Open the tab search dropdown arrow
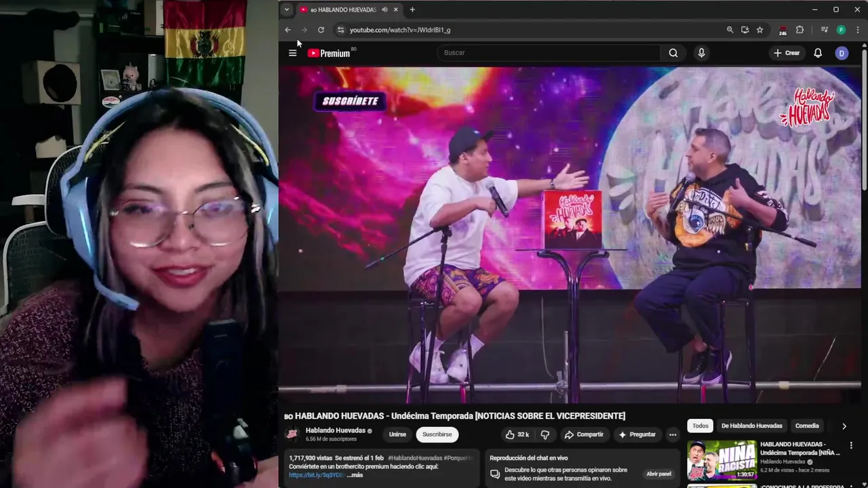Viewport: 868px width, 488px height. pos(287,9)
